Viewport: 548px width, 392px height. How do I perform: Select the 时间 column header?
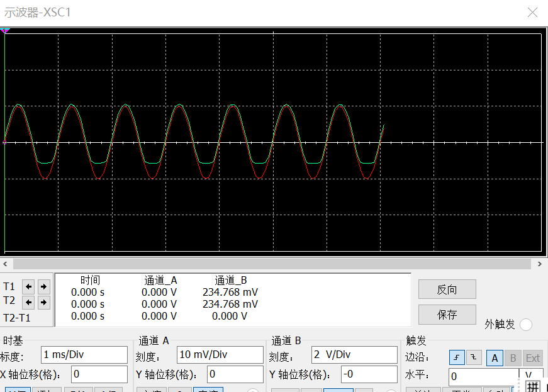(x=90, y=280)
